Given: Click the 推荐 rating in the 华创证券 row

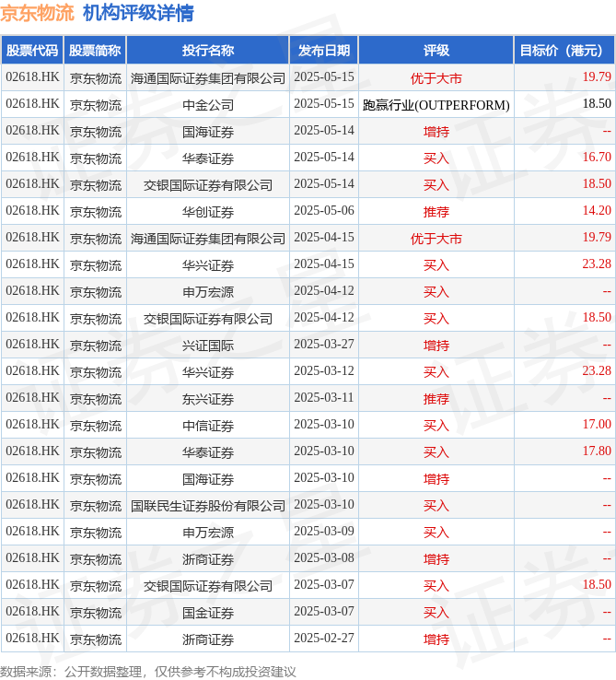Looking at the screenshot, I should click(436, 212).
